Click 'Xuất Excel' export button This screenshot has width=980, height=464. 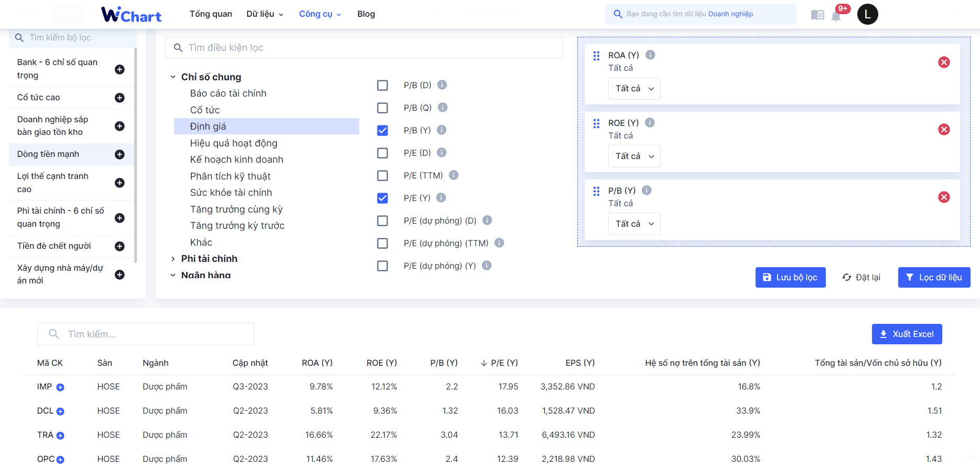(907, 334)
